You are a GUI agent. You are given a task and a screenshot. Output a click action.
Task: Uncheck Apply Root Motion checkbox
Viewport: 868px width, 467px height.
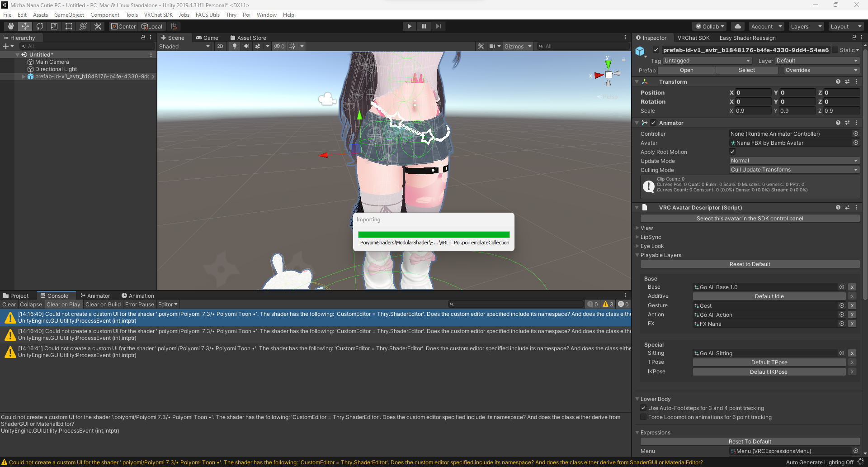coord(732,152)
